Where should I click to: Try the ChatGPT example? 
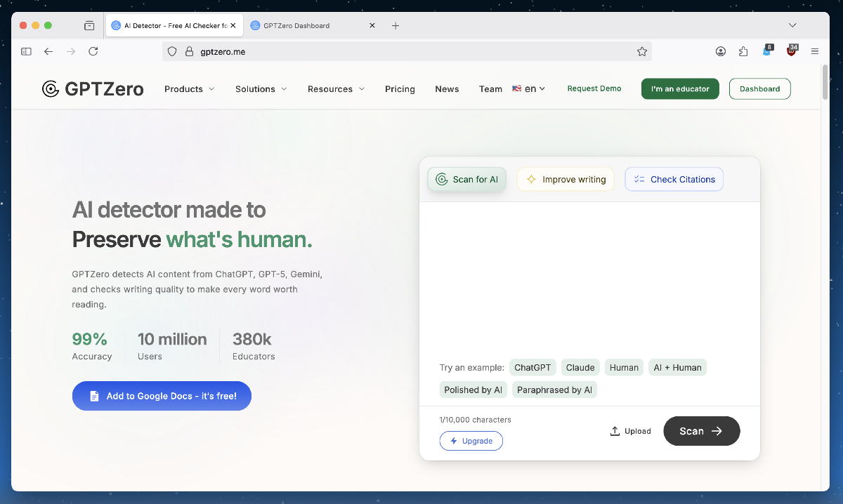(532, 367)
